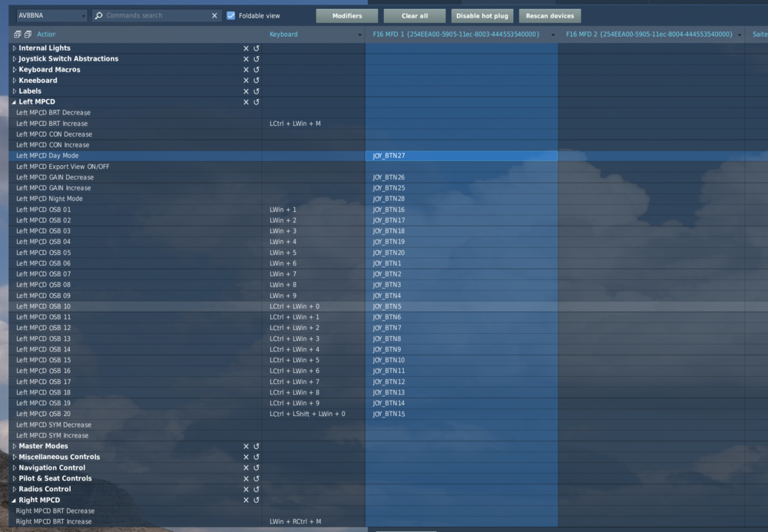
Task: Reset Labels category to default
Action: 257,91
